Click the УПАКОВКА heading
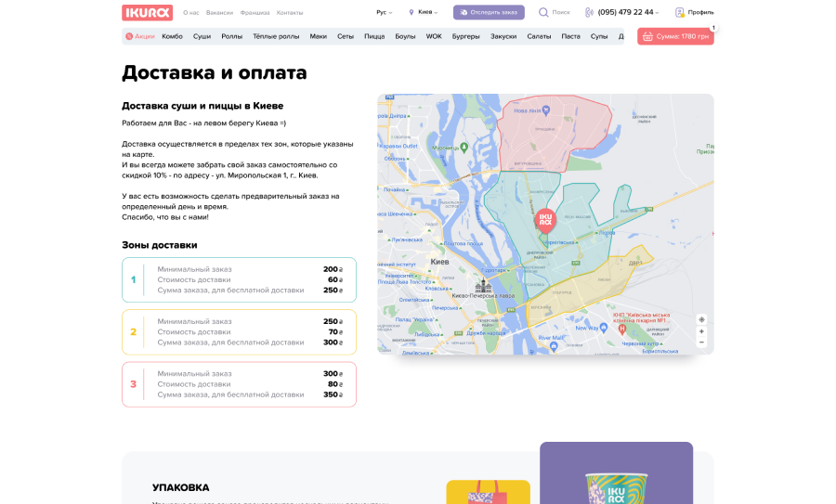This screenshot has width=836, height=504. 181,487
